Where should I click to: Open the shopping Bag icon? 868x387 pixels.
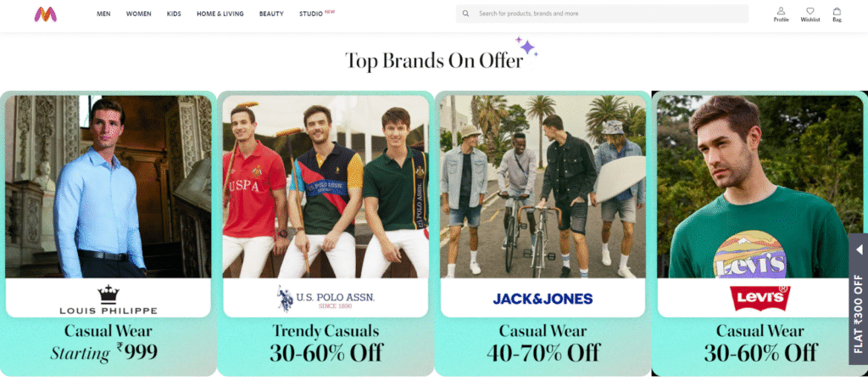(837, 11)
